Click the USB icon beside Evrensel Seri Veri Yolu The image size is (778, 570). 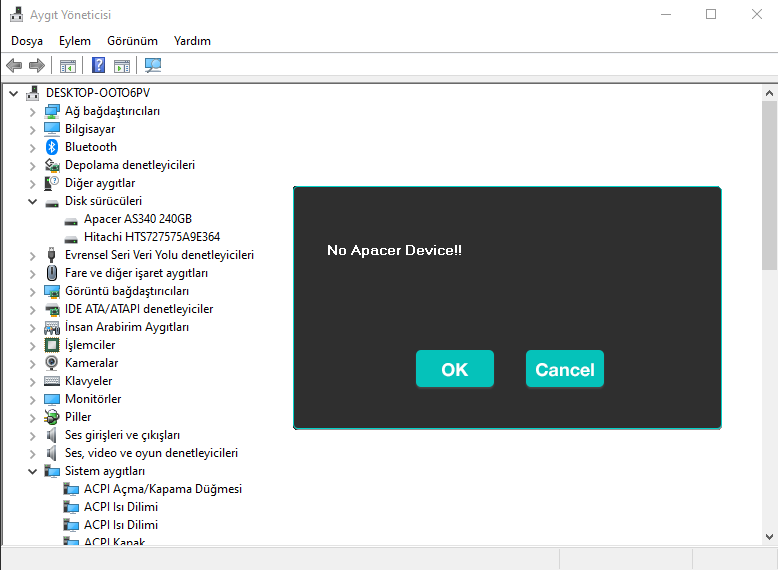(51, 255)
